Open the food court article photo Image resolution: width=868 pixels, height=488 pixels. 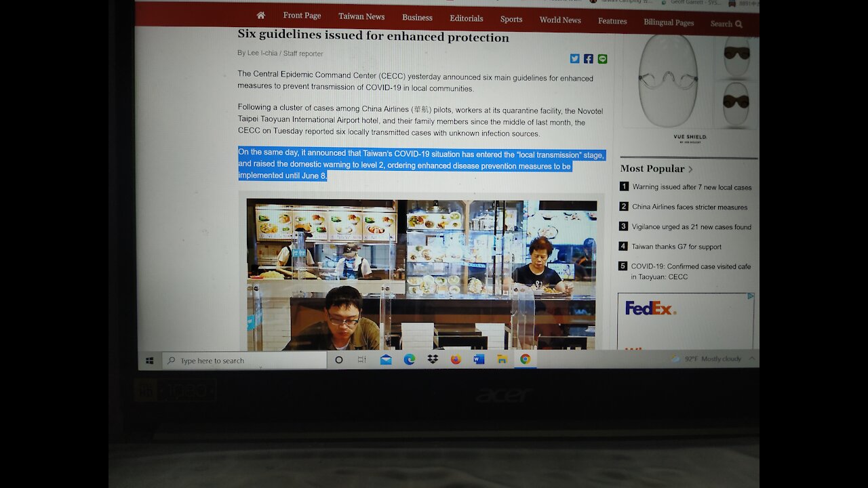click(421, 274)
